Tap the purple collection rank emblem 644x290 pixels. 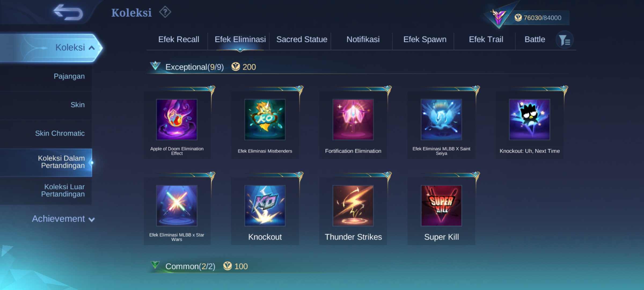[x=499, y=17]
